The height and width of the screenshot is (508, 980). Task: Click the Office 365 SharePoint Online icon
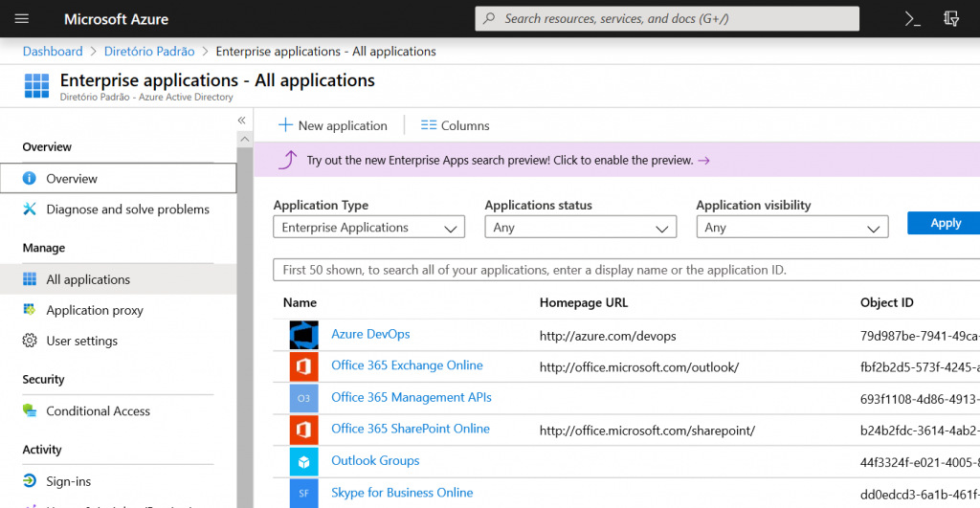click(x=303, y=430)
